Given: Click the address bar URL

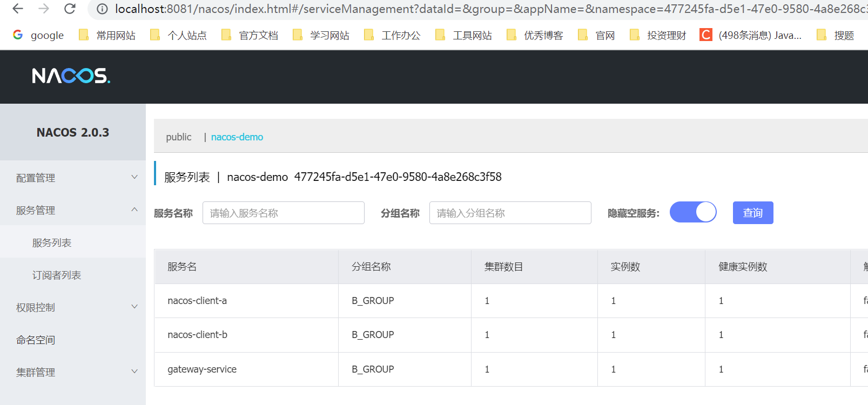Looking at the screenshot, I should (490, 9).
